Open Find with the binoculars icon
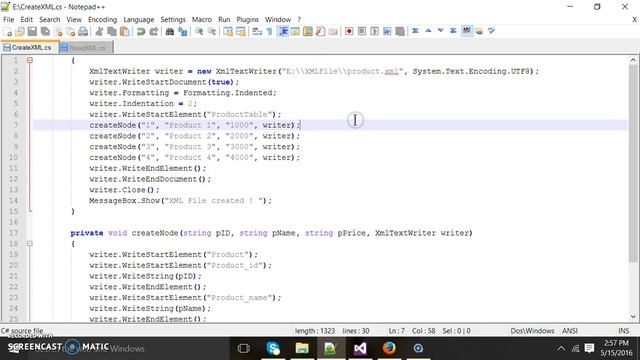Viewport: 640px width, 360px height. pyautogui.click(x=170, y=31)
